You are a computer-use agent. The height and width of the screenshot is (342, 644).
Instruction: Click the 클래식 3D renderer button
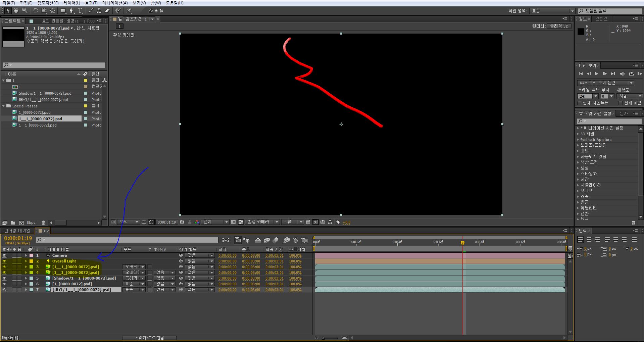(559, 26)
